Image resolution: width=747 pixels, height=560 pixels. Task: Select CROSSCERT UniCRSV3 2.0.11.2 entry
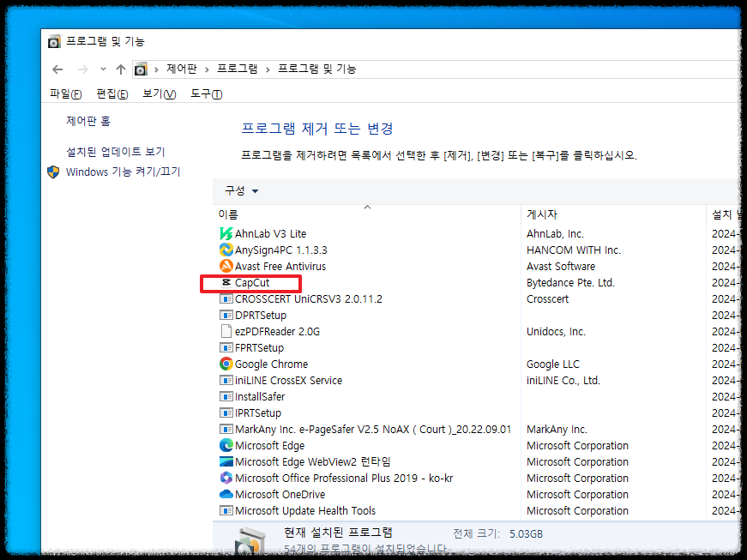pyautogui.click(x=308, y=299)
